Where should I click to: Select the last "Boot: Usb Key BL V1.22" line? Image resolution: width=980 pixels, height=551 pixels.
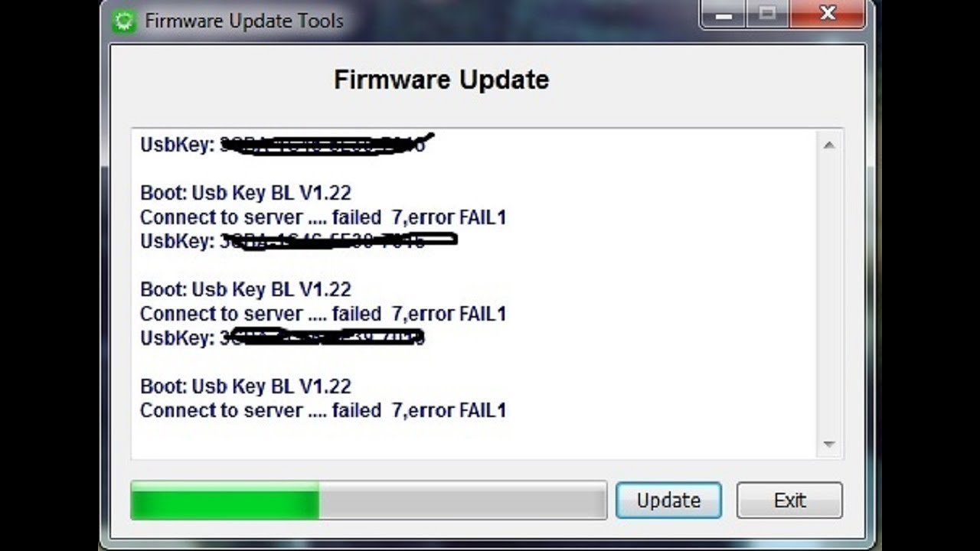245,386
